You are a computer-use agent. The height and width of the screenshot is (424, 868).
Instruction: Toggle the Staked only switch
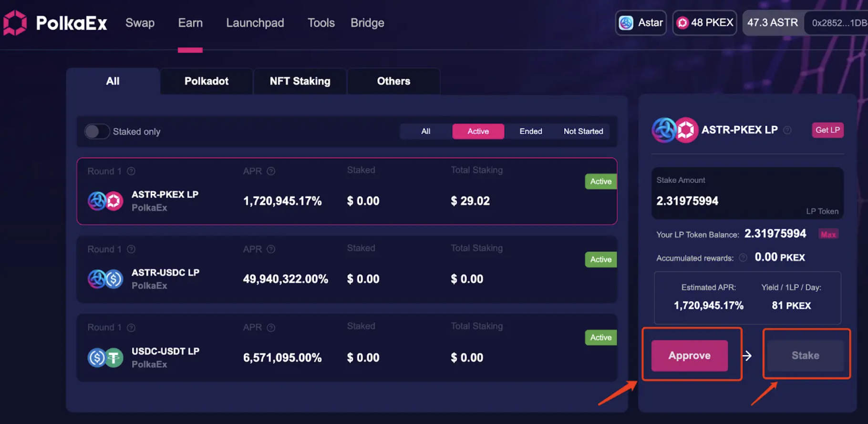(97, 131)
